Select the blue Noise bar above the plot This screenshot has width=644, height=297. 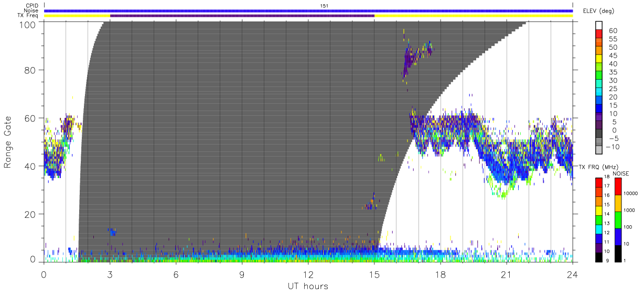tap(308, 10)
